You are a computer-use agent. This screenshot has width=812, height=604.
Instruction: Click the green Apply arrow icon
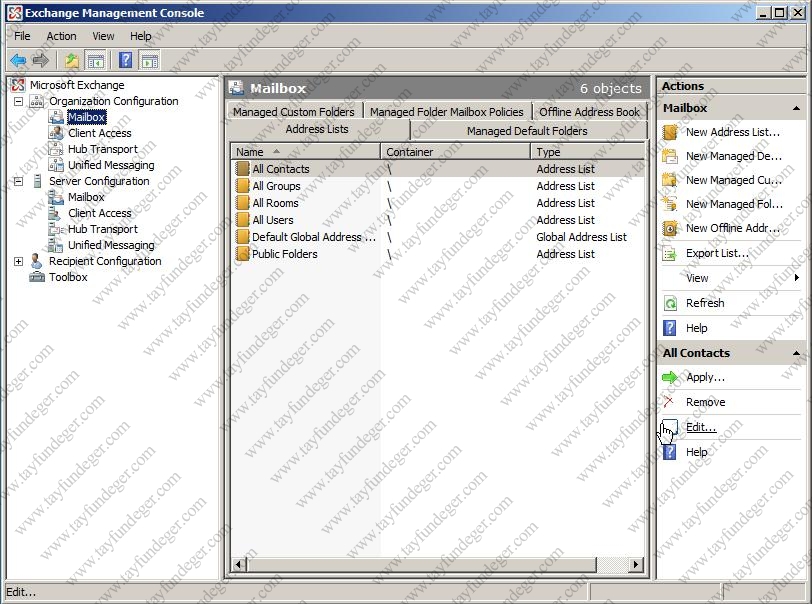[670, 377]
